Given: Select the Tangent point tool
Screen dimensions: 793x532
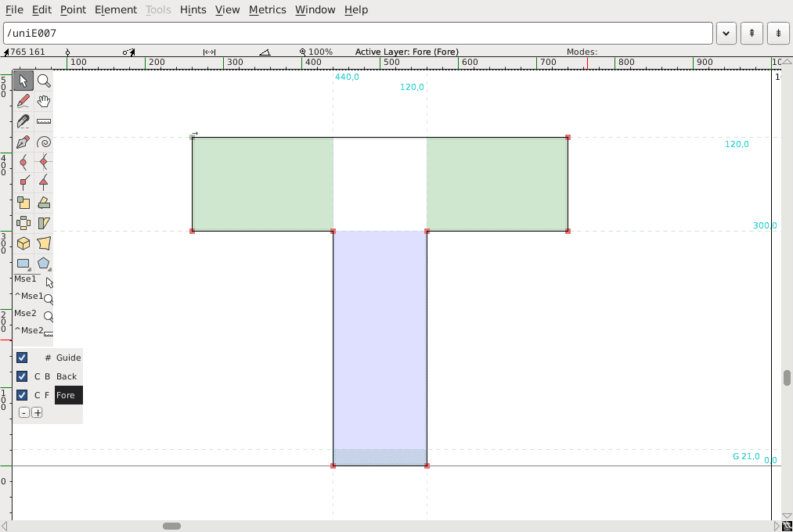Looking at the screenshot, I should pyautogui.click(x=44, y=182).
